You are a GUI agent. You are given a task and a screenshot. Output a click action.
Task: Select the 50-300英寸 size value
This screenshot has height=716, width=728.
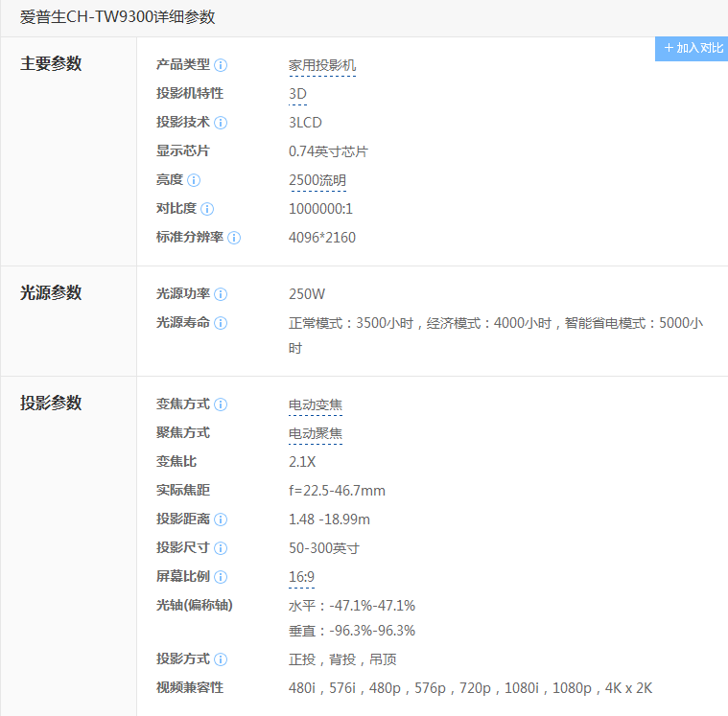point(324,548)
